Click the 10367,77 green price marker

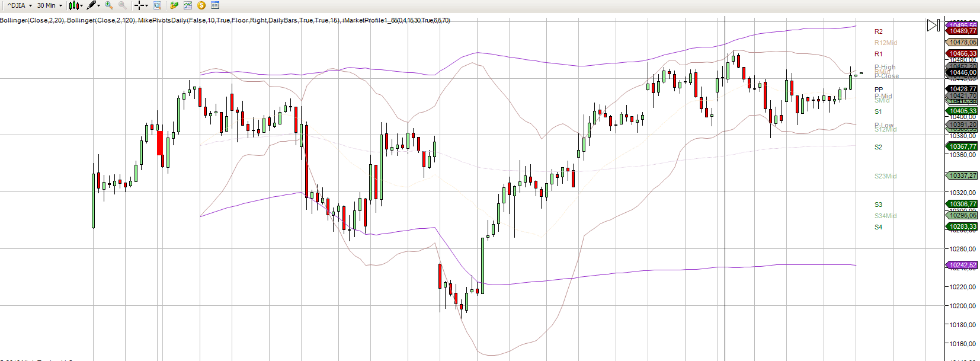[x=962, y=146]
